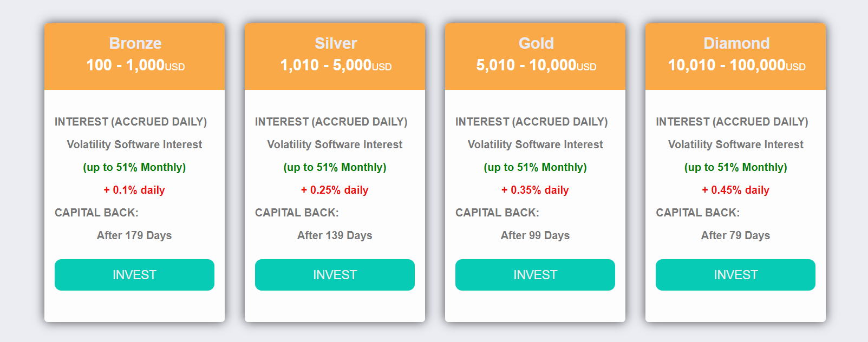Select the Bronze plan header
This screenshot has height=342, width=868.
(134, 56)
